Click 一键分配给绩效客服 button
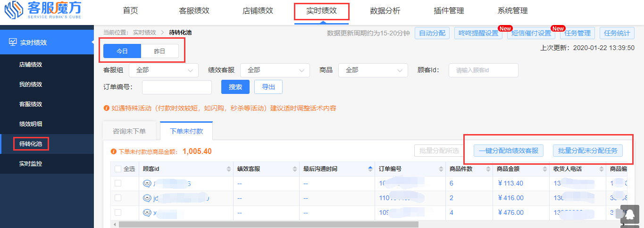 coord(508,151)
